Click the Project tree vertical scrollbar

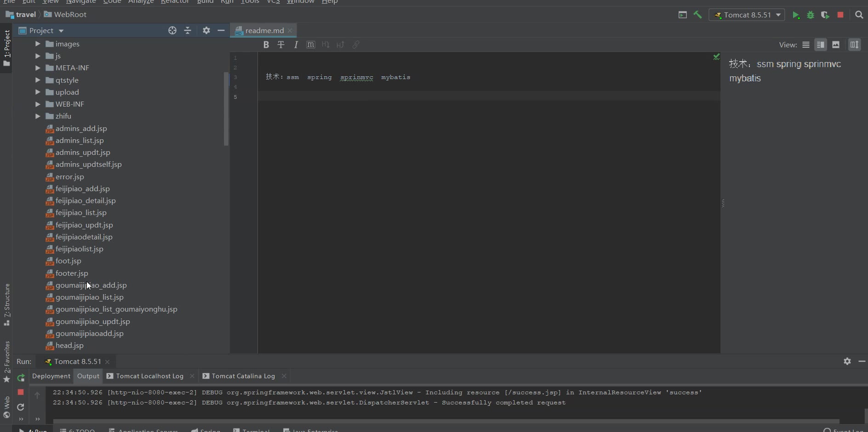click(226, 108)
